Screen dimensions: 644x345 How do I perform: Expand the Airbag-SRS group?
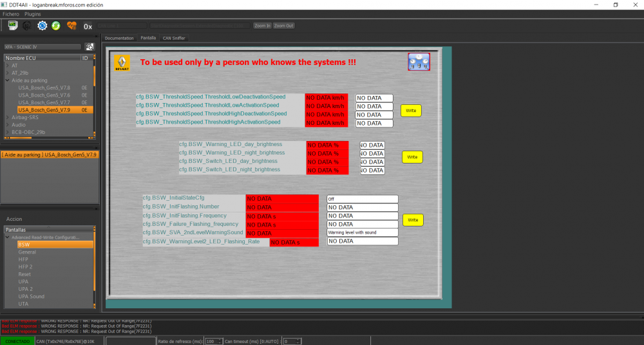(7, 117)
